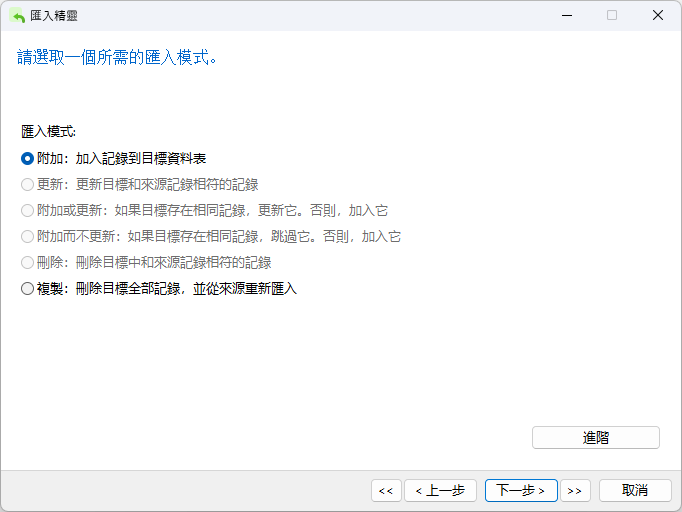The width and height of the screenshot is (682, 512).
Task: Go back with the 上一步 button
Action: pos(440,490)
